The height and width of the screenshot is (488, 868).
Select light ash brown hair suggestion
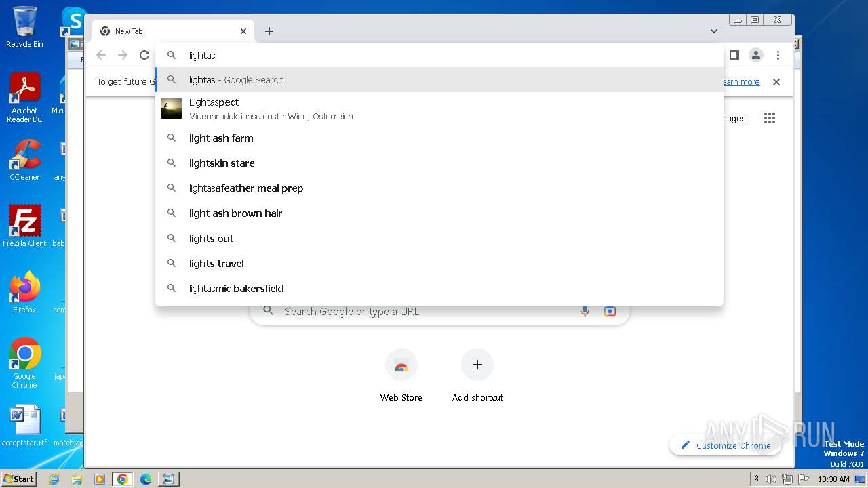click(439, 213)
